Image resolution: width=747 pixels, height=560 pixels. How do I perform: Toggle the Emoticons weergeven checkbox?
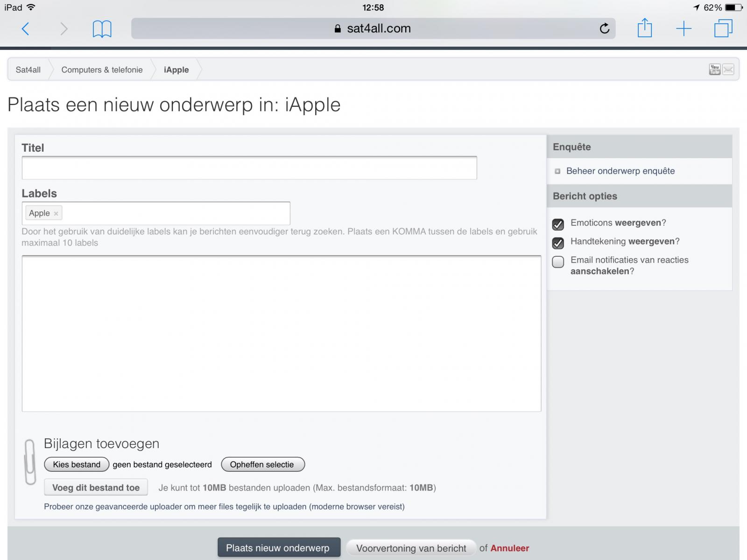558,224
